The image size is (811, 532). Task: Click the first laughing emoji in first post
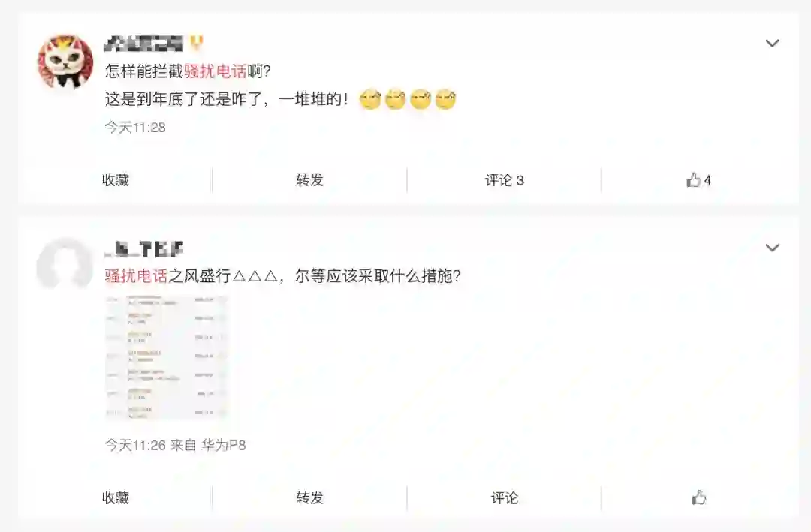pyautogui.click(x=370, y=99)
